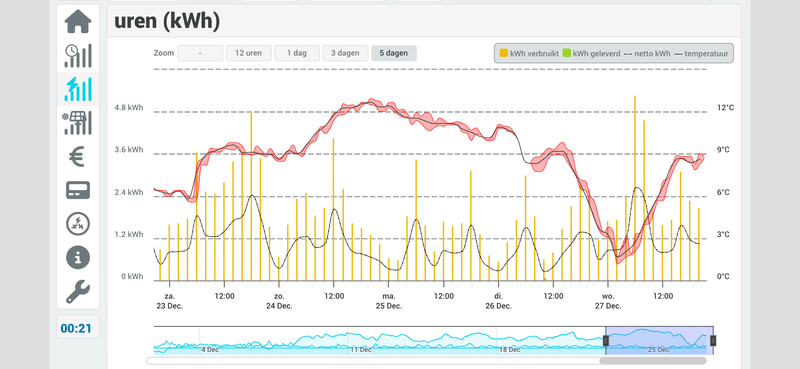Viewport: 800px width, 369px height.
Task: Click the 'ma. 25 Dec.' axis label
Action: point(389,301)
